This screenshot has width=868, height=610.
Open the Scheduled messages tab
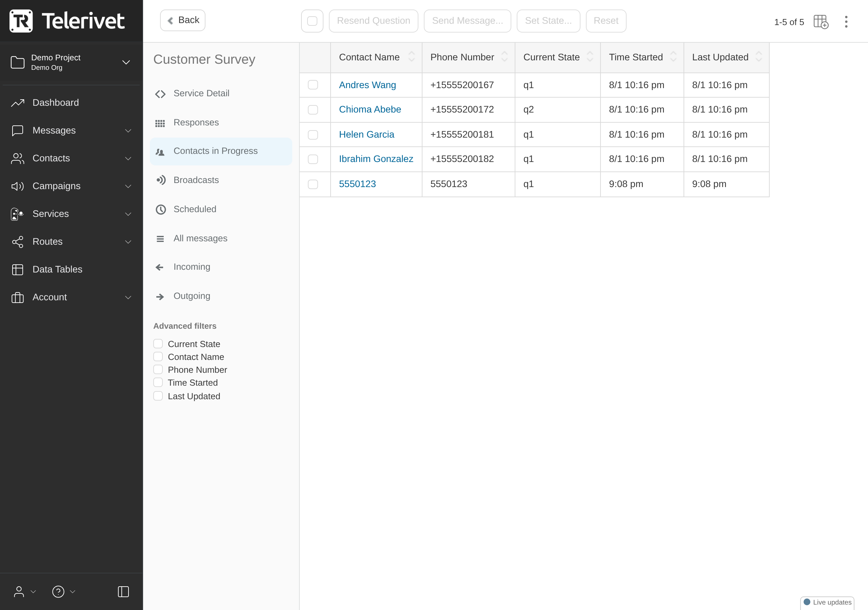[221, 209]
